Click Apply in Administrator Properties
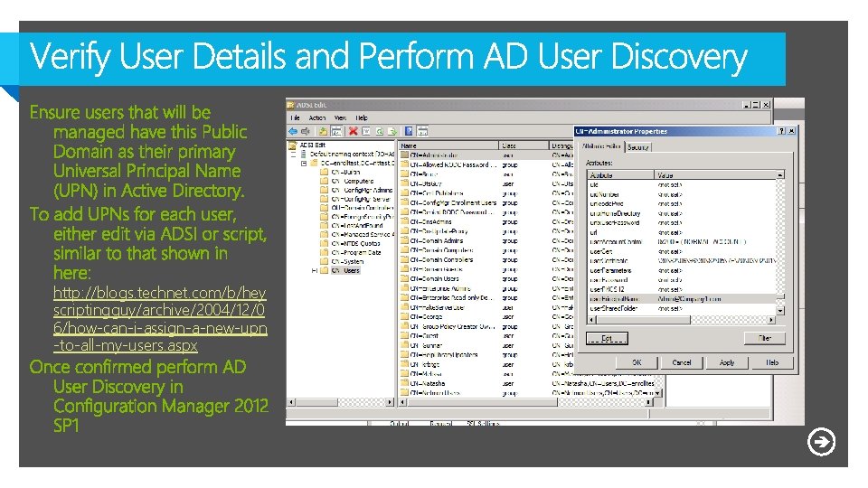This screenshot has width=868, height=488. (x=727, y=363)
